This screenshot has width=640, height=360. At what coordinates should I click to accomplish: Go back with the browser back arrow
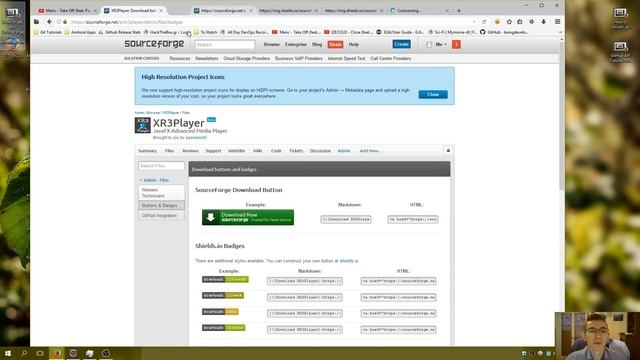click(x=49, y=22)
